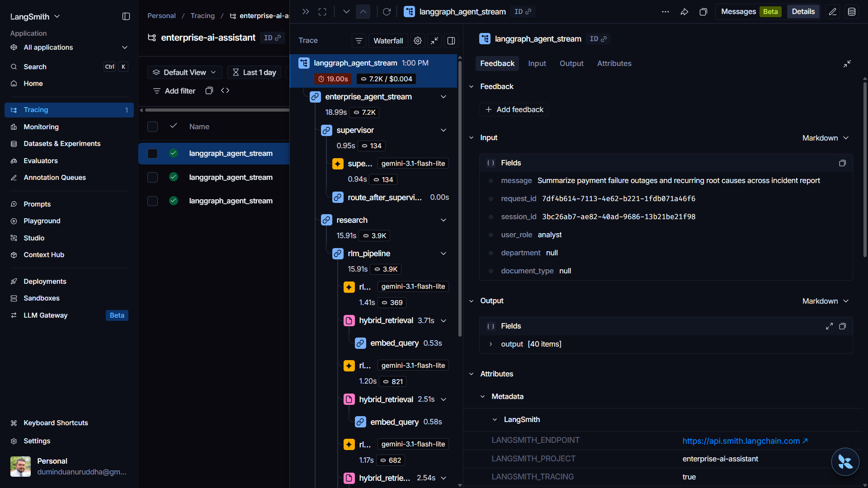
Task: Copy the Input fields with copy icon
Action: (842, 163)
